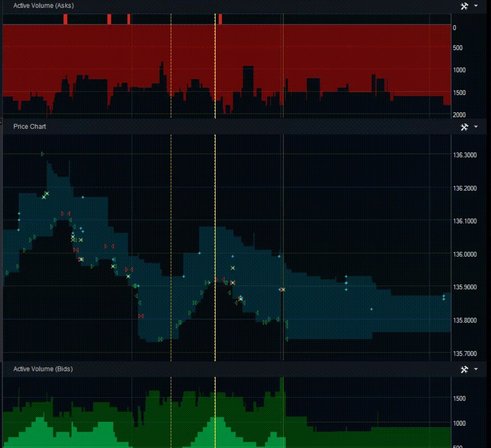Click the 135.9000 price axis label

[465, 287]
